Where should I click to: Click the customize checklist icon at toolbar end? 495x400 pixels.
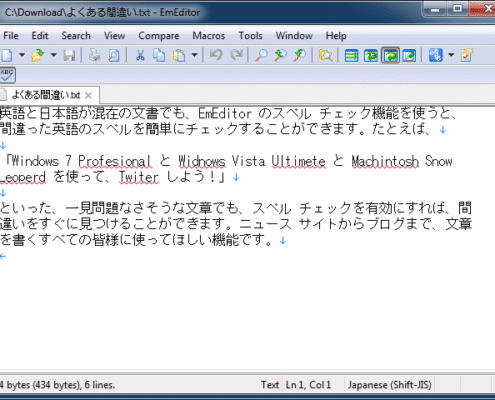(x=467, y=55)
